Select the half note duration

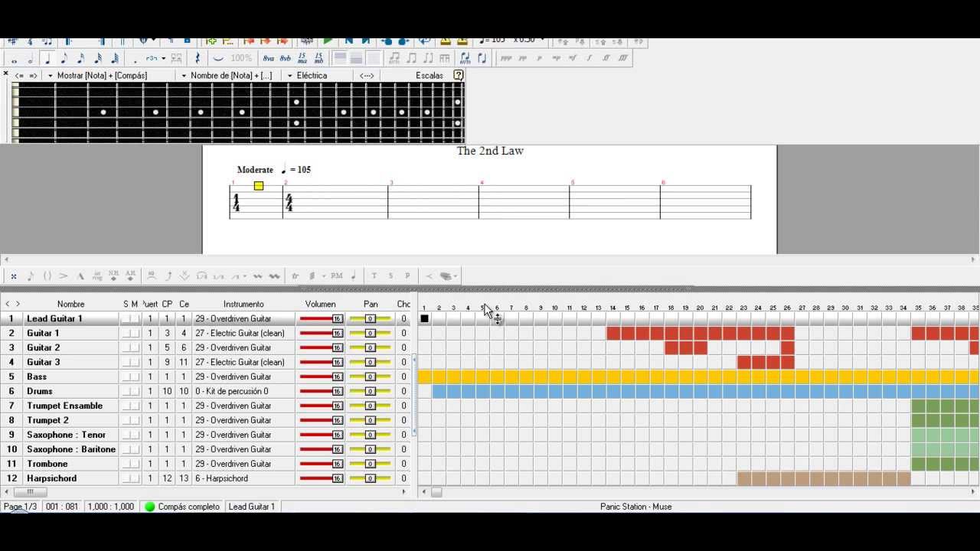(31, 59)
